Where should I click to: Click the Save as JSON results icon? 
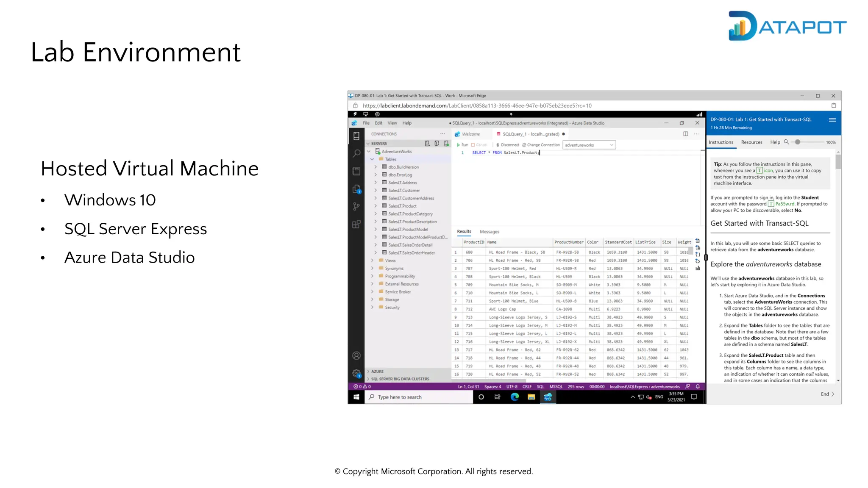[x=698, y=255]
